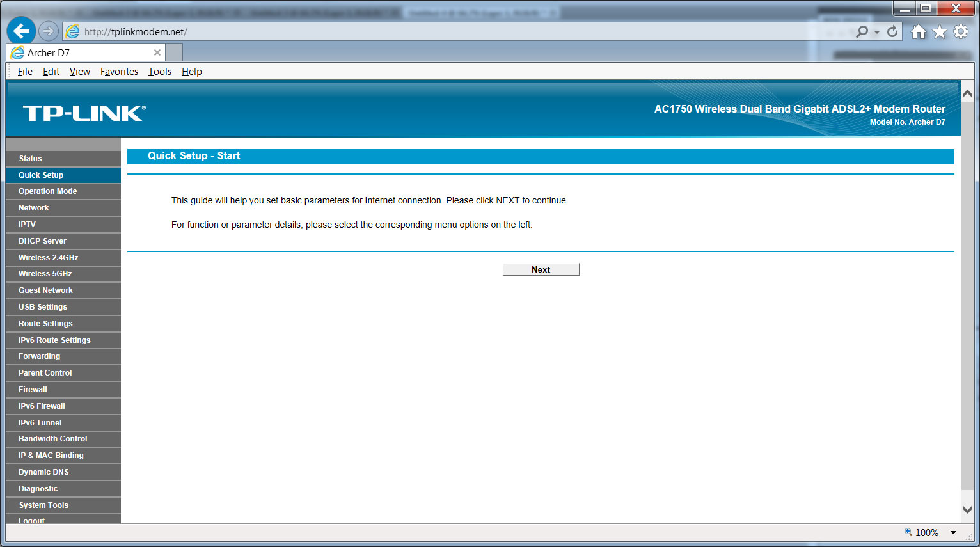The width and height of the screenshot is (980, 547).
Task: Click the search magnifier in address bar
Action: click(x=862, y=31)
